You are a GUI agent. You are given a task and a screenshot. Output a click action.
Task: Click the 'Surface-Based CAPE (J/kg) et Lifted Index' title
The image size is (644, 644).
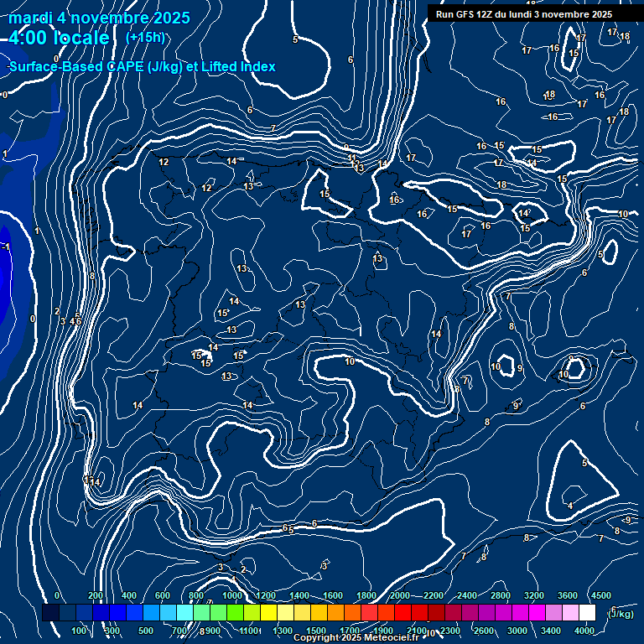coord(142,66)
